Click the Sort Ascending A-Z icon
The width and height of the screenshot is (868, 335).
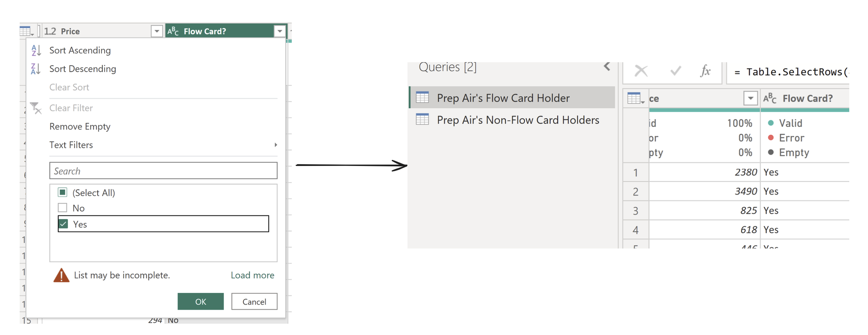[x=36, y=50]
